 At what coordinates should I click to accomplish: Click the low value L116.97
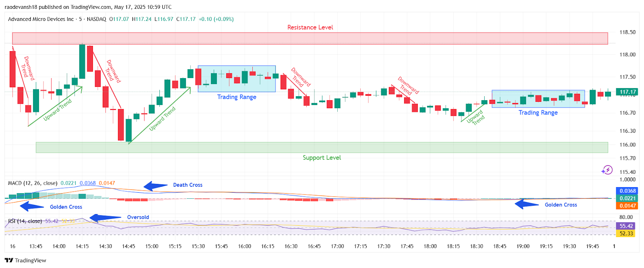tap(164, 19)
